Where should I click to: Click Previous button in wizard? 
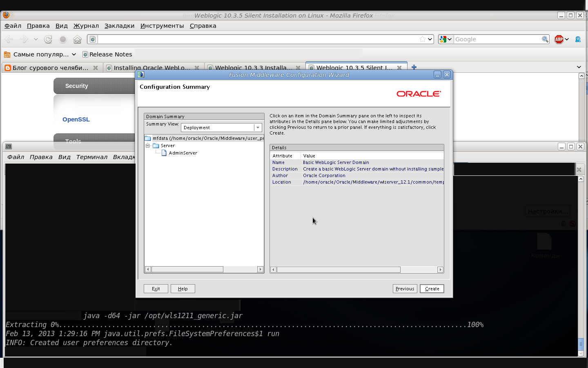[x=405, y=289]
